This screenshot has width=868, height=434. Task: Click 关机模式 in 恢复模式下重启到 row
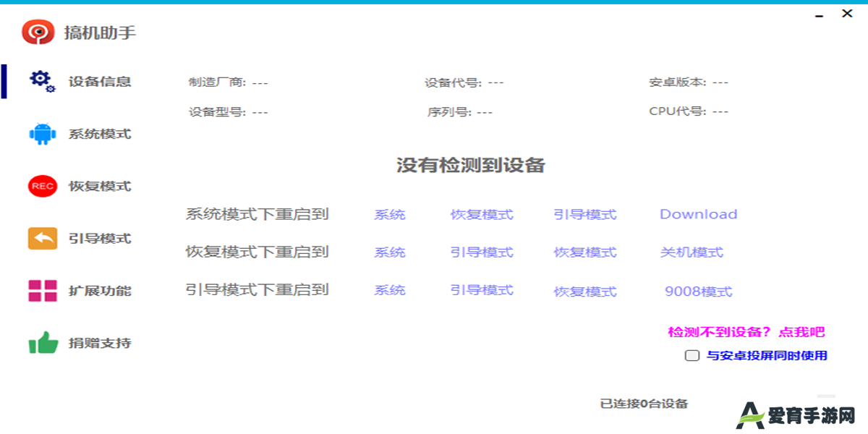click(x=692, y=252)
